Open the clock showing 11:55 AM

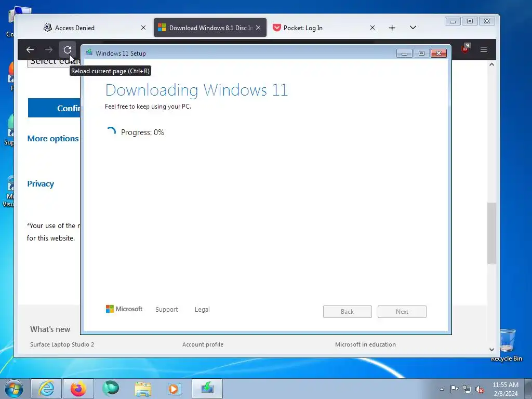coord(505,389)
